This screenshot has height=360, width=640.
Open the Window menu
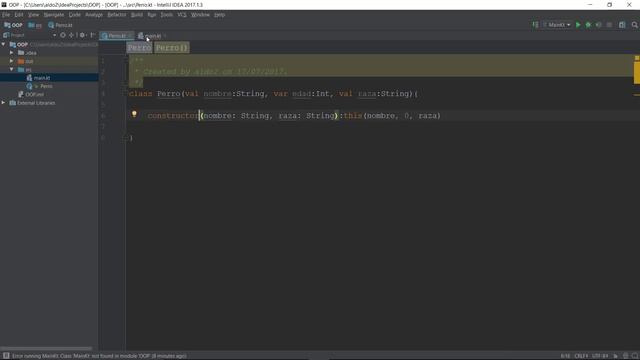click(200, 15)
